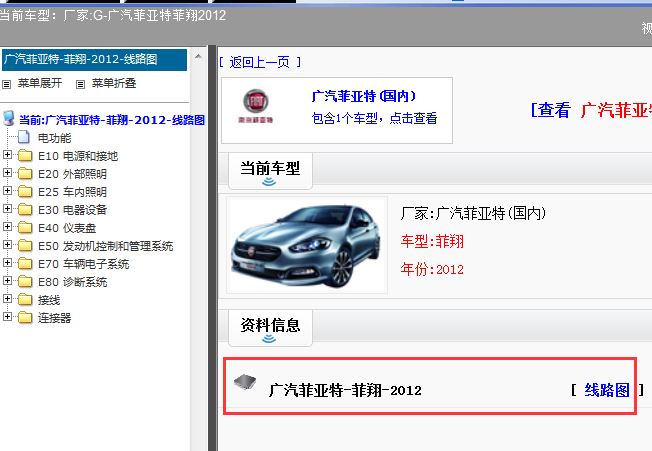Image resolution: width=652 pixels, height=451 pixels.
Task: Select the E30 电器设备 label
Action: click(x=72, y=210)
